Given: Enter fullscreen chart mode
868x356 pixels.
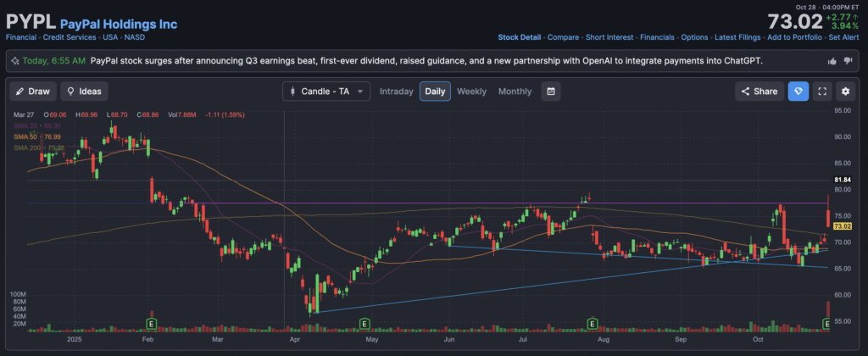Looking at the screenshot, I should coord(821,92).
